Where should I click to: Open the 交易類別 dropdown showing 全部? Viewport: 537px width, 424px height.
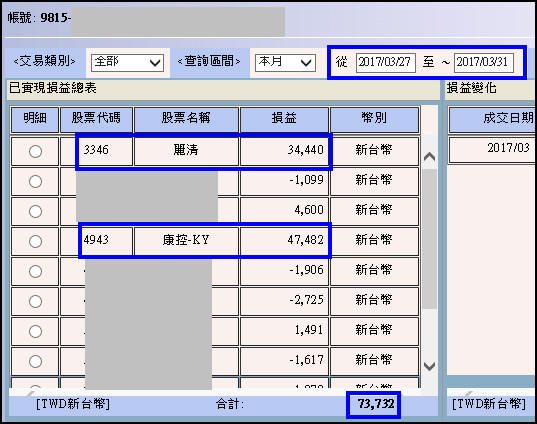(x=127, y=63)
